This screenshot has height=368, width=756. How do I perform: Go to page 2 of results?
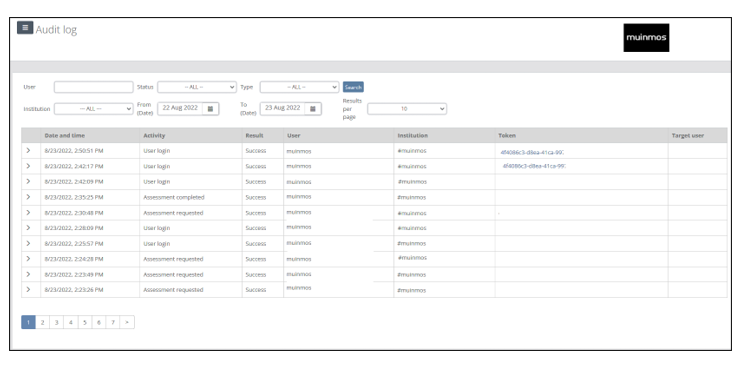tap(42, 322)
